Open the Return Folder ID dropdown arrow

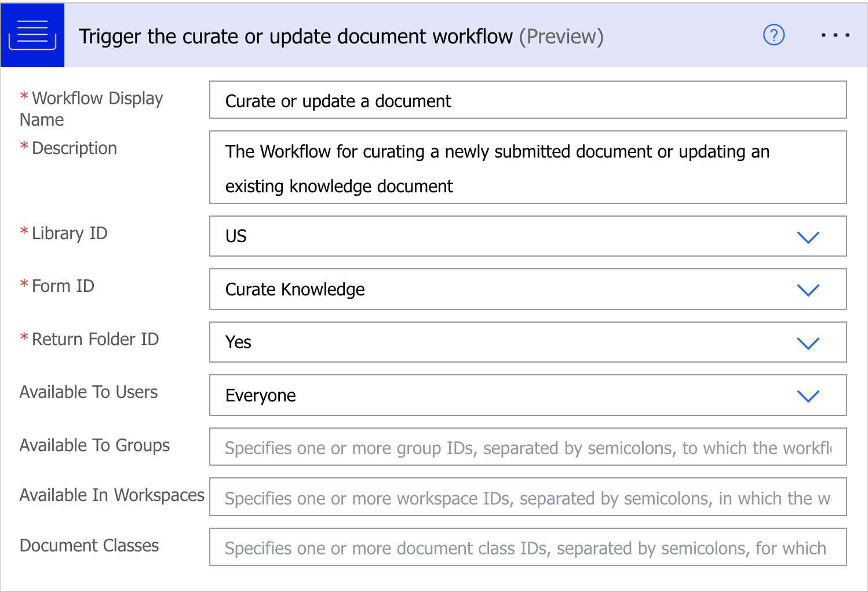[808, 343]
